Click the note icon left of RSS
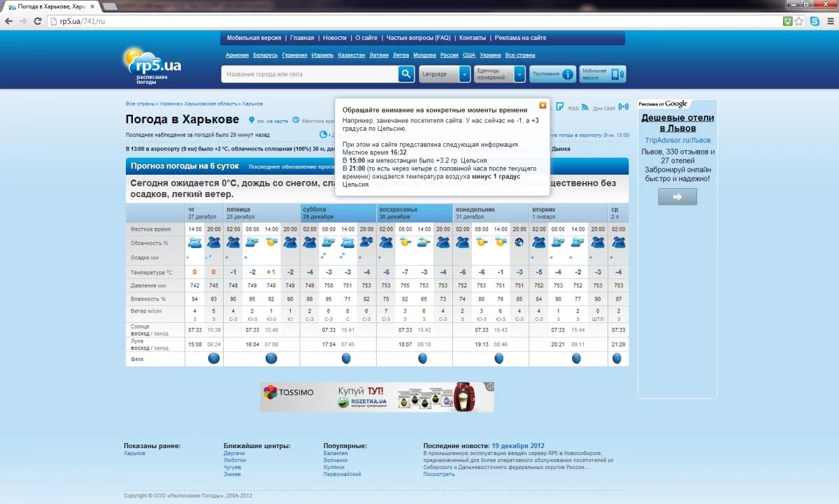The width and height of the screenshot is (839, 504). (x=560, y=108)
